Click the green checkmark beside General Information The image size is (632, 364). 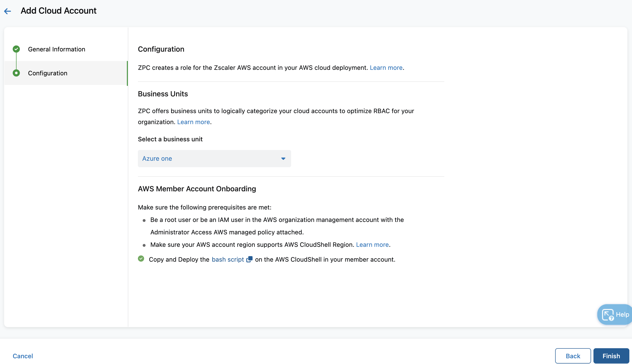[x=16, y=49]
